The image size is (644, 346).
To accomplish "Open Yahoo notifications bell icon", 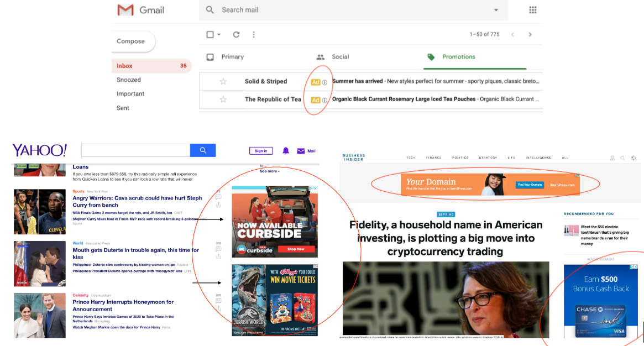I will [286, 150].
